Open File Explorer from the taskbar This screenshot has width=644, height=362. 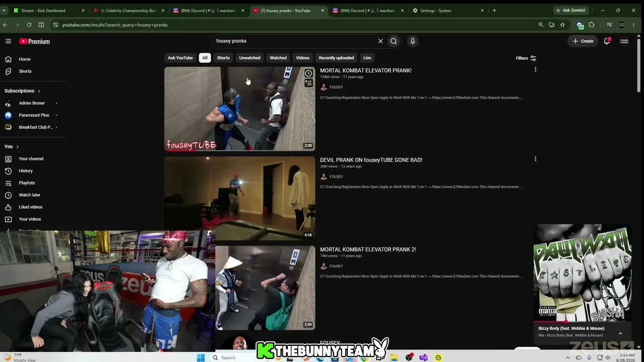pos(394,357)
